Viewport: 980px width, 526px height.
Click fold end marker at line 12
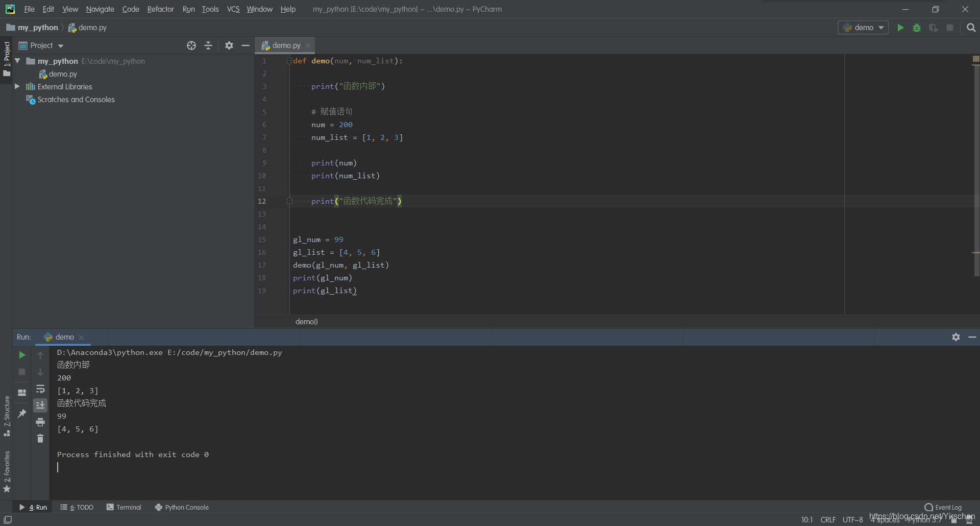point(289,201)
